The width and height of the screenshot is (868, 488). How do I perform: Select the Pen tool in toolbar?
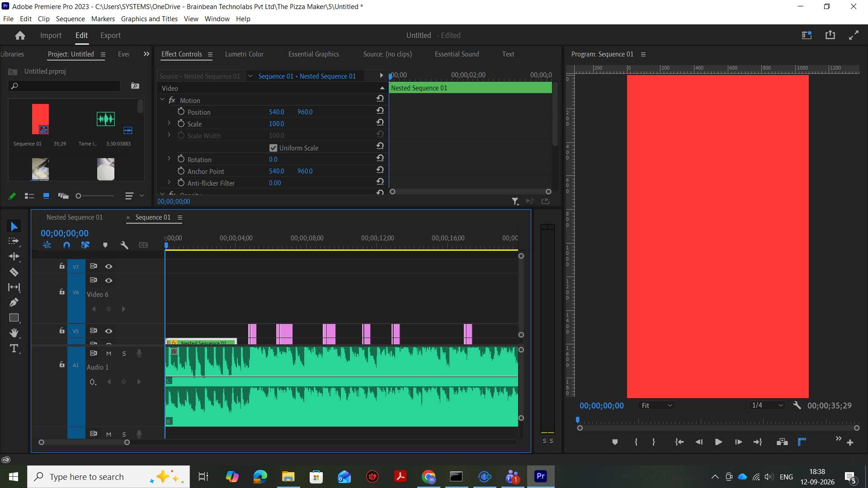tap(14, 302)
